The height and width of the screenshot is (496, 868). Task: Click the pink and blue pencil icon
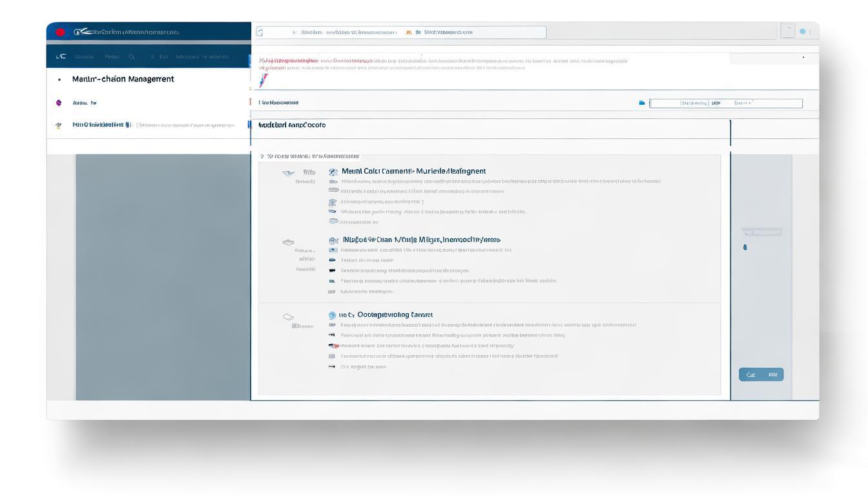pyautogui.click(x=263, y=80)
